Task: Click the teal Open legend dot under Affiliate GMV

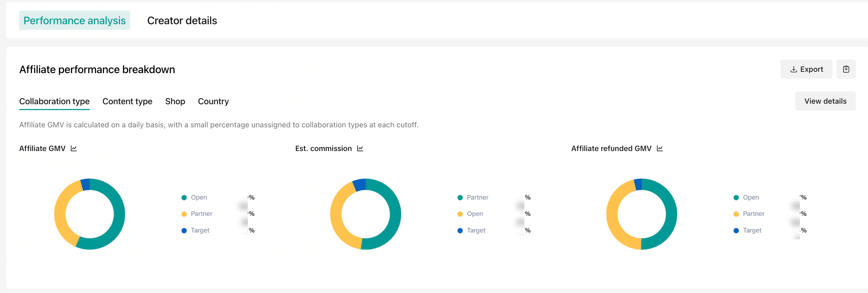Action: click(x=184, y=198)
